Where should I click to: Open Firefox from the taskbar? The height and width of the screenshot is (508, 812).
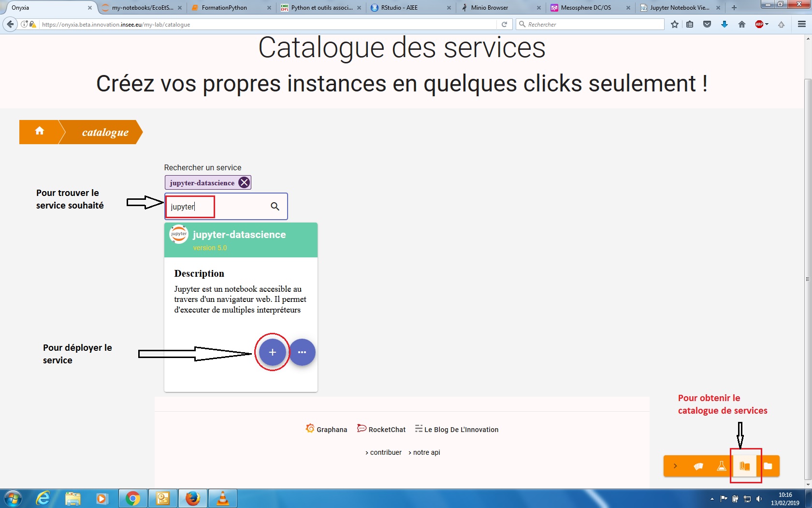pyautogui.click(x=193, y=498)
